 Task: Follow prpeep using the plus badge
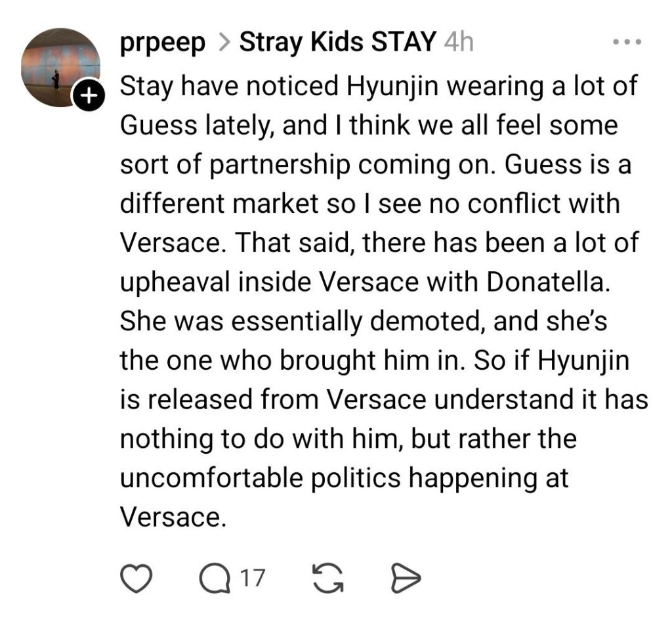89,97
